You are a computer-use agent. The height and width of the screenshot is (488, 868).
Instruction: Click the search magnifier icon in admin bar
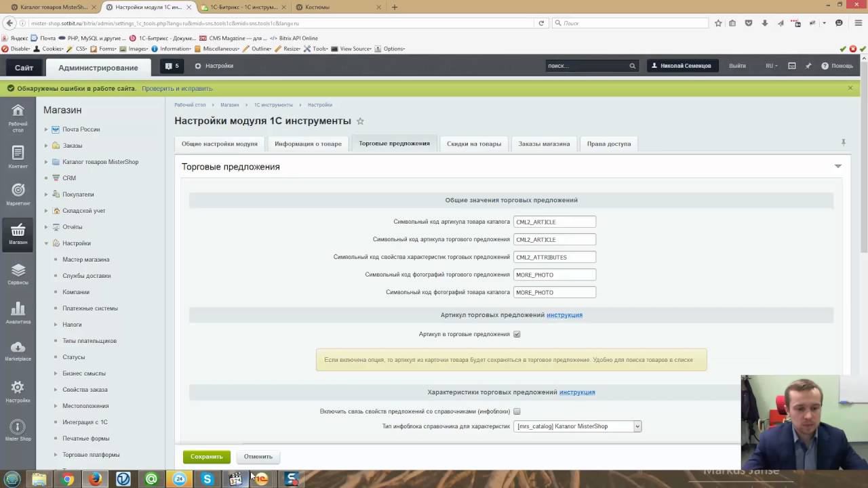tap(632, 66)
